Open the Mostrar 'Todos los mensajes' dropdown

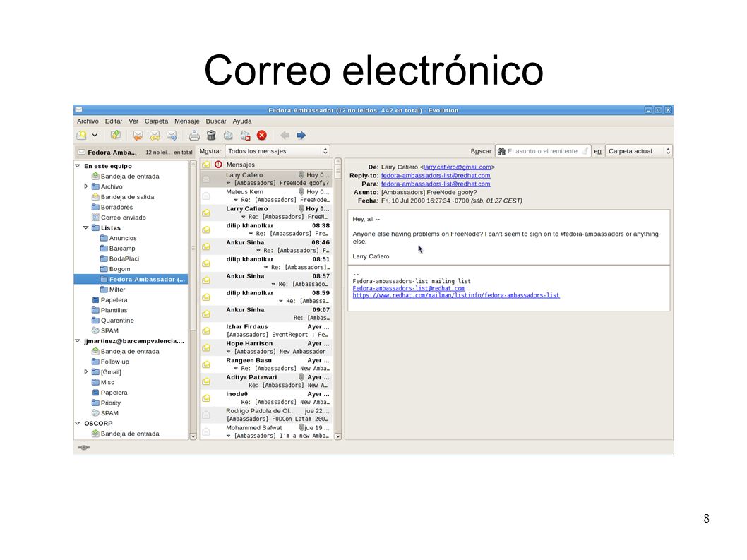pyautogui.click(x=277, y=151)
